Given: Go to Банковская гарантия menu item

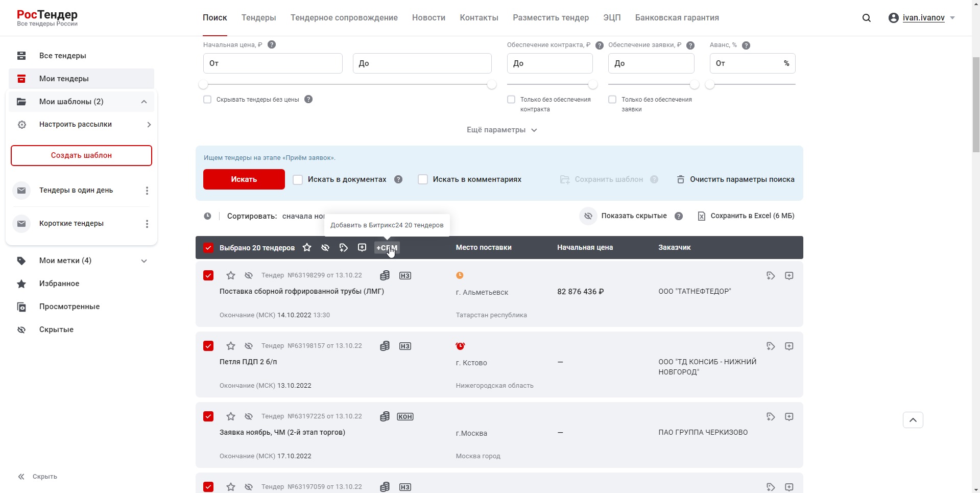Looking at the screenshot, I should pyautogui.click(x=677, y=18).
